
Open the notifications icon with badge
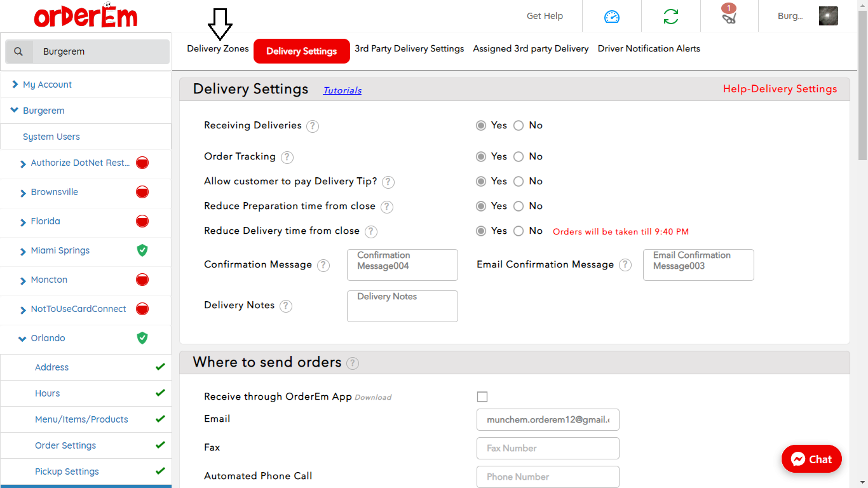(729, 16)
